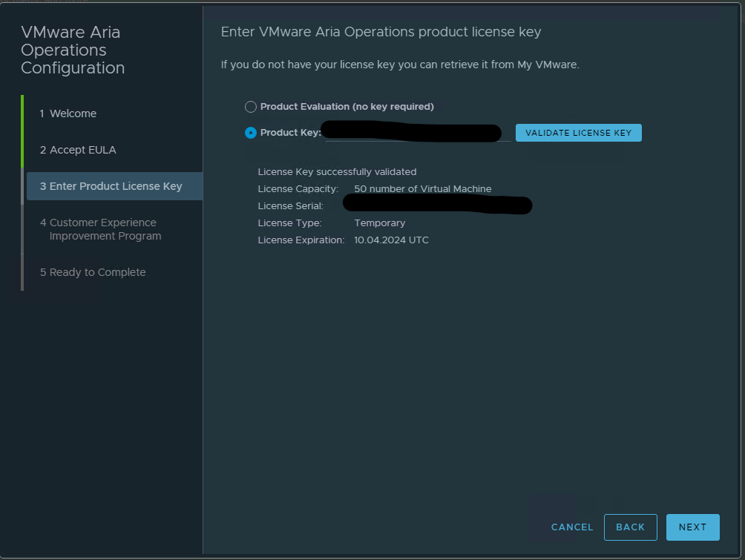Select the Product Key radio button
The width and height of the screenshot is (745, 560).
click(x=251, y=133)
